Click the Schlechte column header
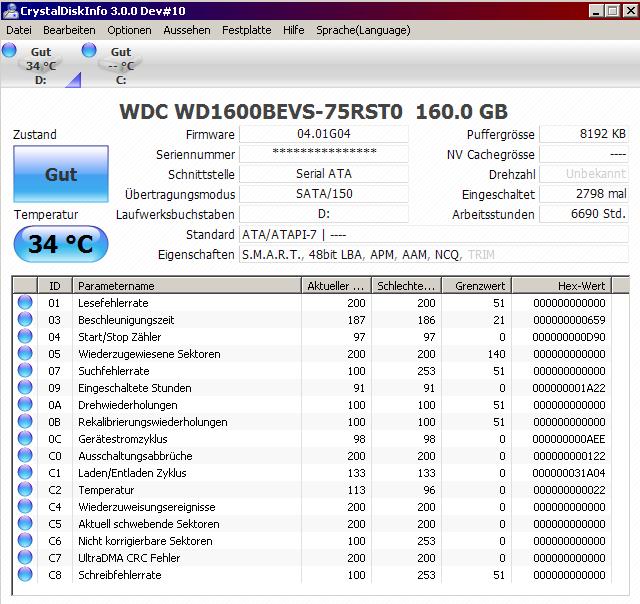Screen dimensions: 640x604 tap(406, 286)
